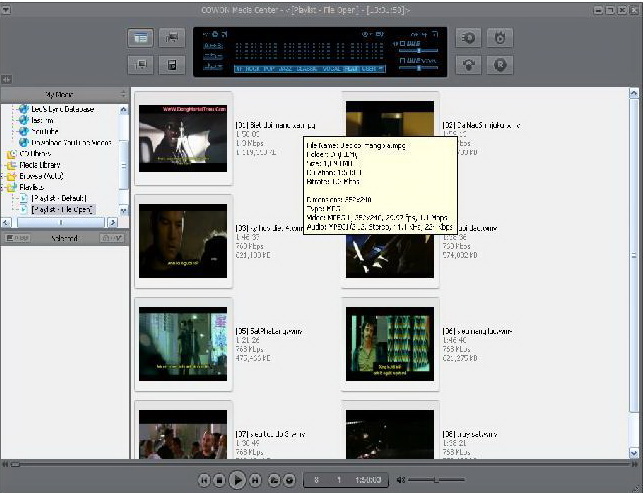The height and width of the screenshot is (493, 643).
Task: Expand the Browse (Auto) tree node
Action: tap(2, 176)
